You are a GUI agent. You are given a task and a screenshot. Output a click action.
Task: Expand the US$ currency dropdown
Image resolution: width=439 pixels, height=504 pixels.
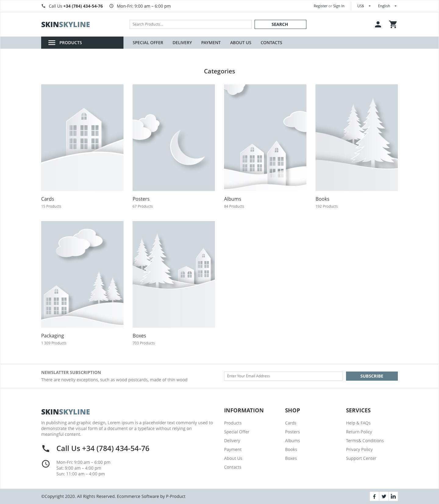pos(364,6)
